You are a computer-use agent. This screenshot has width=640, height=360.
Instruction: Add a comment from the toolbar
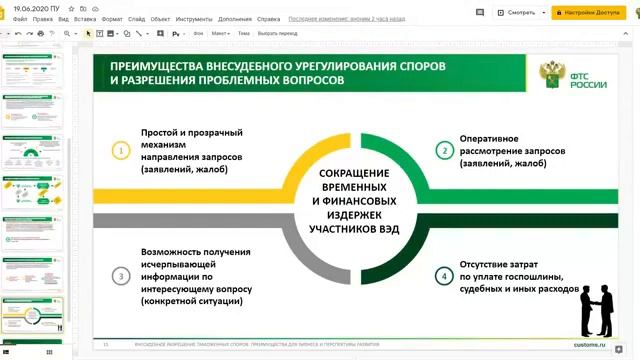(x=160, y=33)
